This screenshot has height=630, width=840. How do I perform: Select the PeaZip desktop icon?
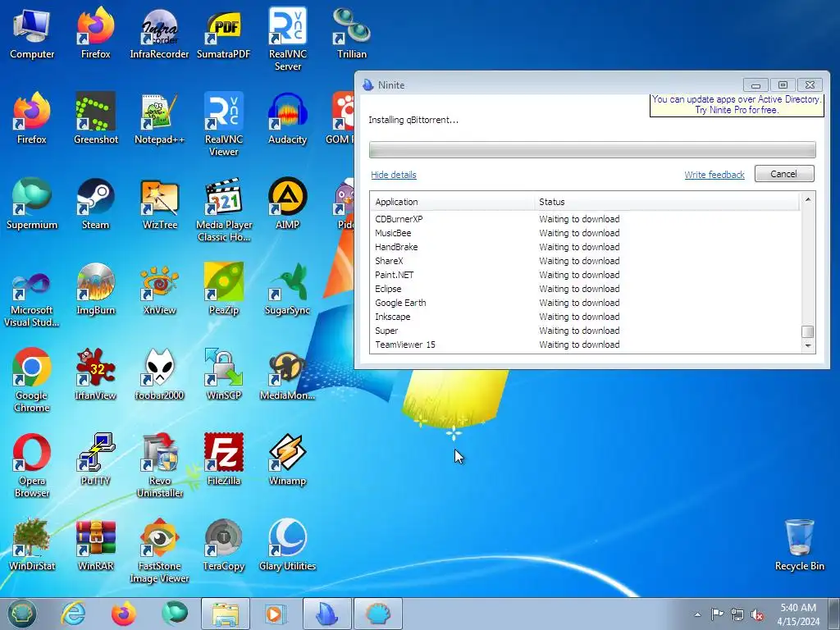coord(223,290)
